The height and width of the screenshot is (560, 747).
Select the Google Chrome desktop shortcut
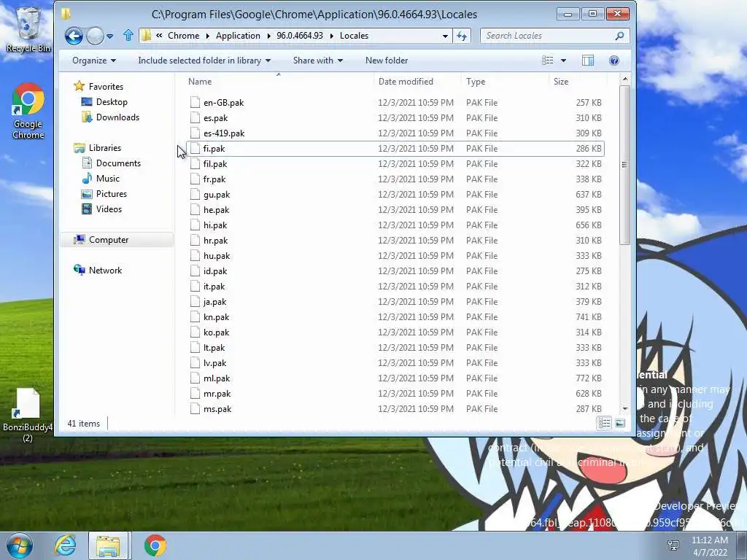[28, 112]
